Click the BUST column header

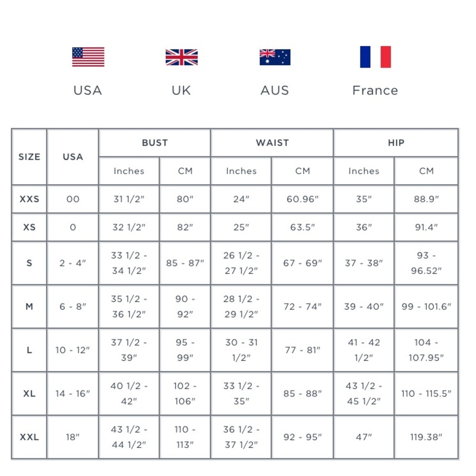coord(155,142)
